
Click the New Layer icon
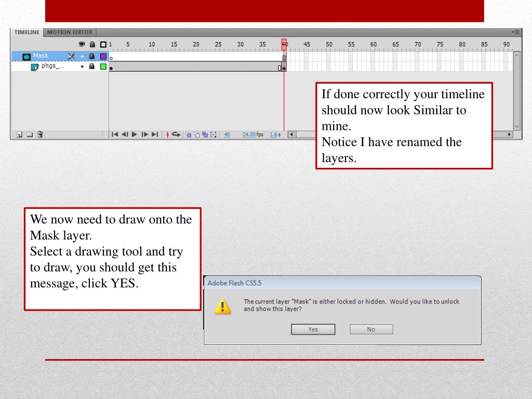(x=19, y=135)
